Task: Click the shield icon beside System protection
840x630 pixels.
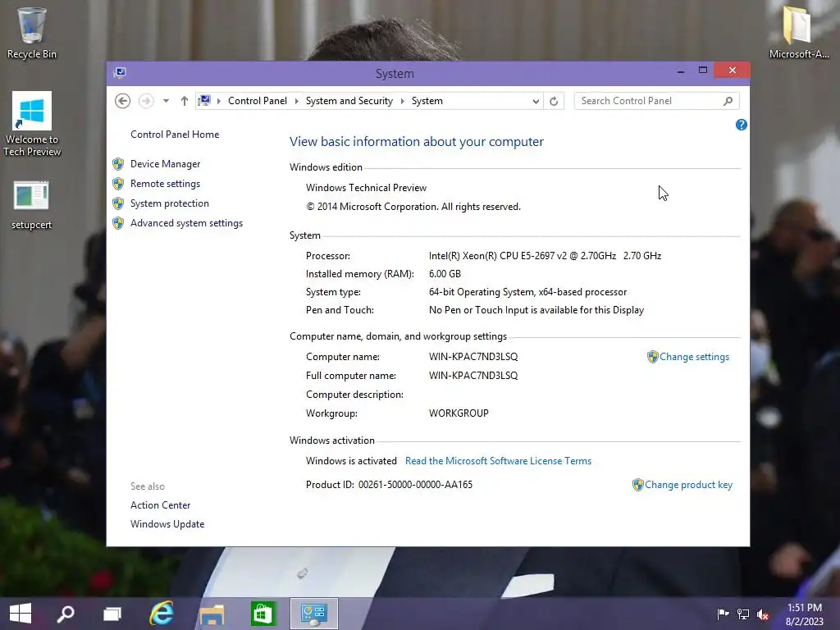Action: pos(118,203)
